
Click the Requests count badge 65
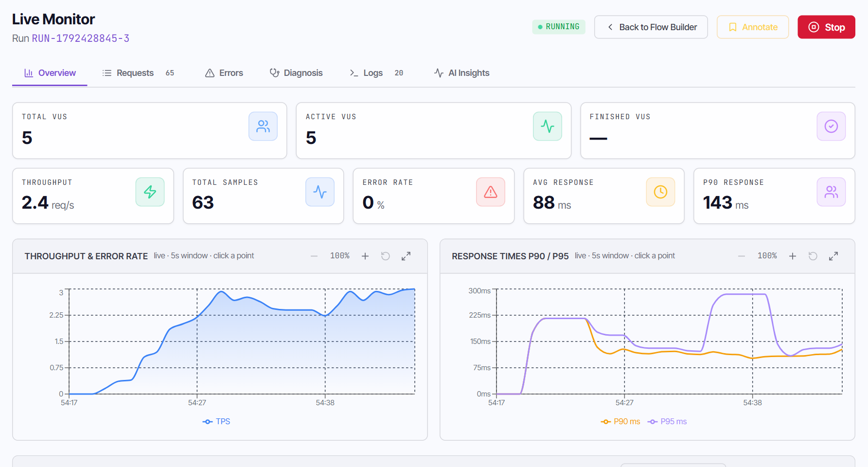pyautogui.click(x=170, y=73)
